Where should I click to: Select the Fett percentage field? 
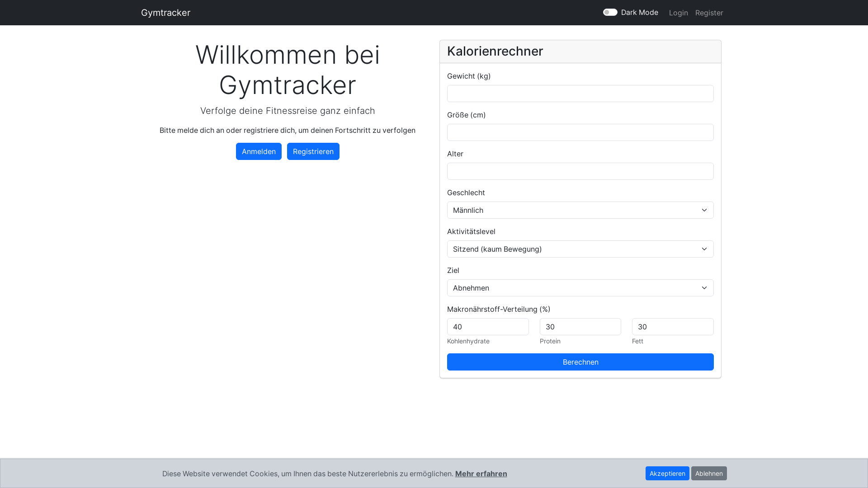tap(673, 327)
